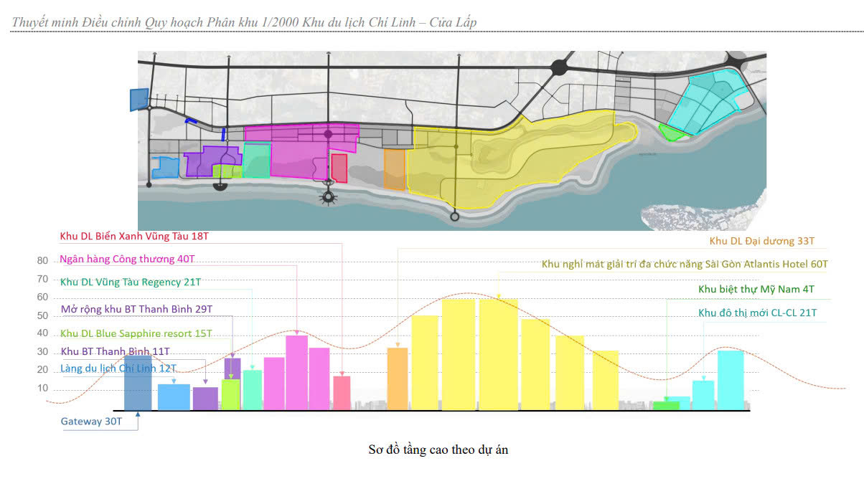Click the document header title text
This screenshot has width=864, height=504.
(x=244, y=22)
